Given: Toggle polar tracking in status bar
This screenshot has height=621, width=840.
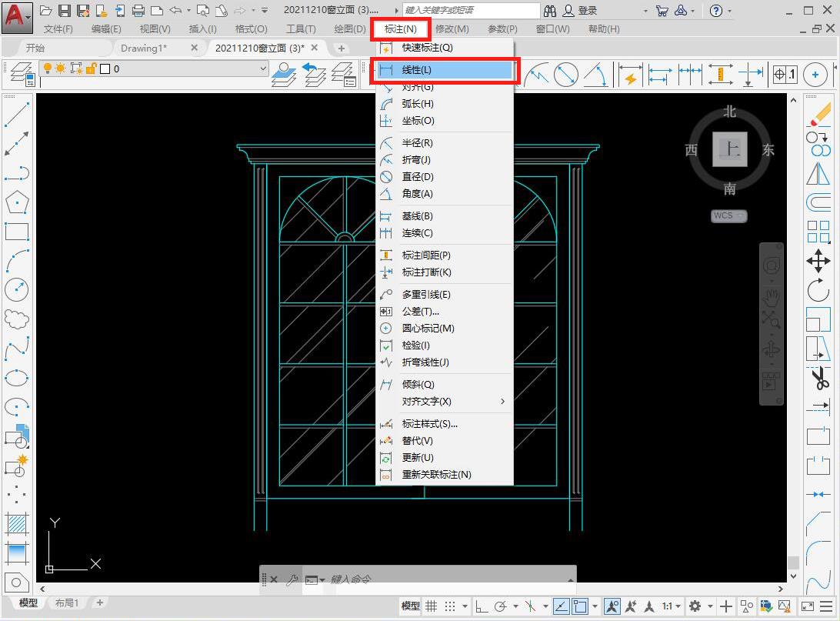Looking at the screenshot, I should [500, 606].
